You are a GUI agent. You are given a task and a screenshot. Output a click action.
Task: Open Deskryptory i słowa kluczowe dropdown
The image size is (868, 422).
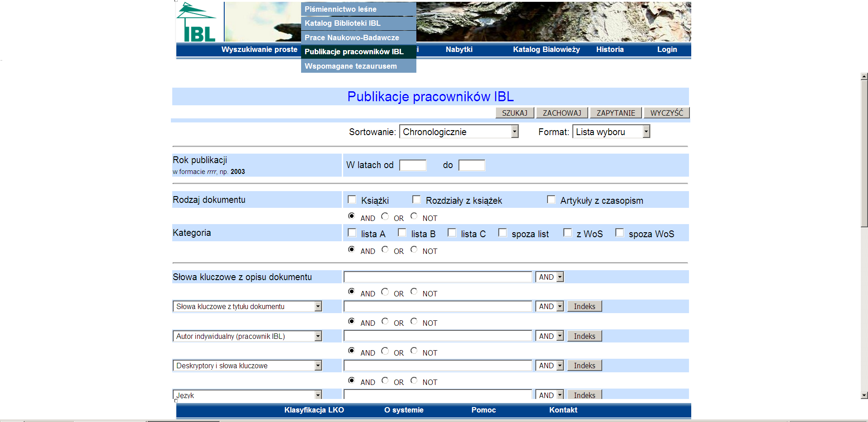[x=247, y=366]
